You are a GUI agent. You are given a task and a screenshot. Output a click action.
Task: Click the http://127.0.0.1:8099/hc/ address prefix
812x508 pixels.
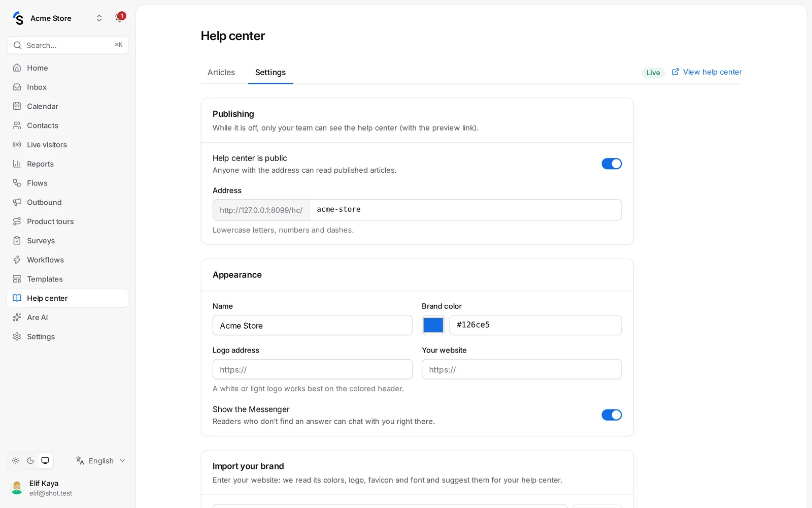(261, 210)
